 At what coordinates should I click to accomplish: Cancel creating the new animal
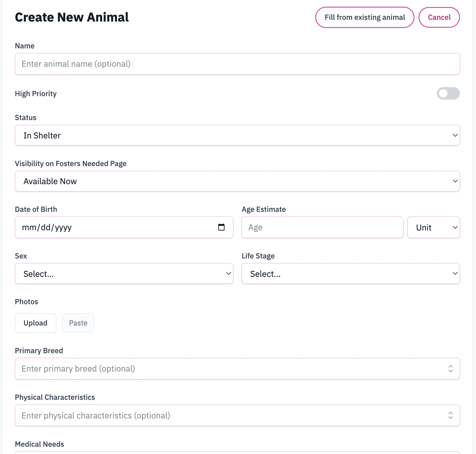coord(439,17)
